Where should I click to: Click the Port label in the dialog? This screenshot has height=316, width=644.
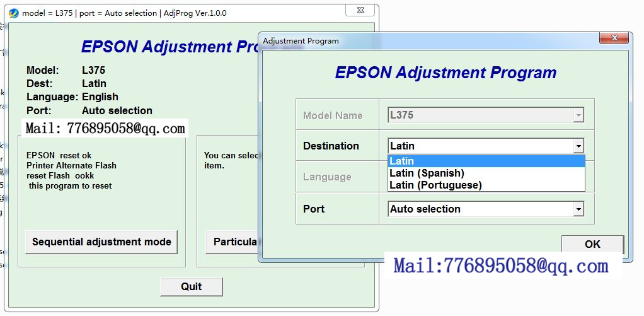(314, 209)
